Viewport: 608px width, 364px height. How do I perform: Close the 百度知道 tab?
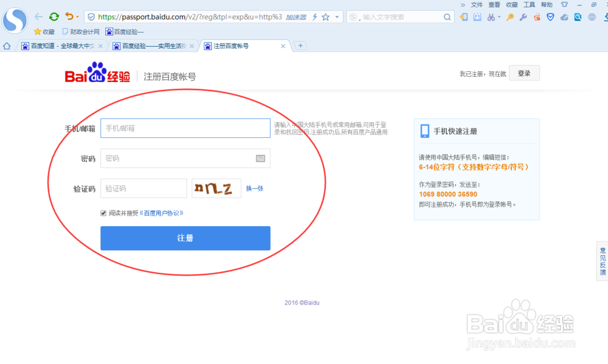click(100, 46)
